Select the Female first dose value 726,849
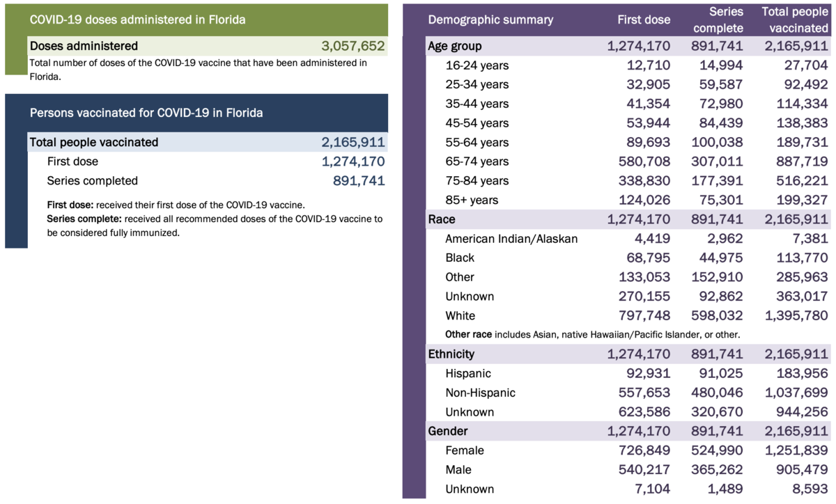 point(640,450)
